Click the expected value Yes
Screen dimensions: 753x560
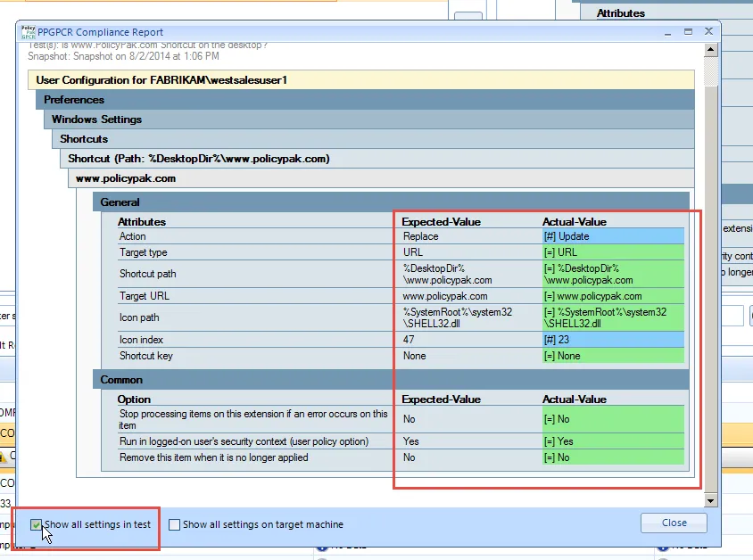click(411, 441)
